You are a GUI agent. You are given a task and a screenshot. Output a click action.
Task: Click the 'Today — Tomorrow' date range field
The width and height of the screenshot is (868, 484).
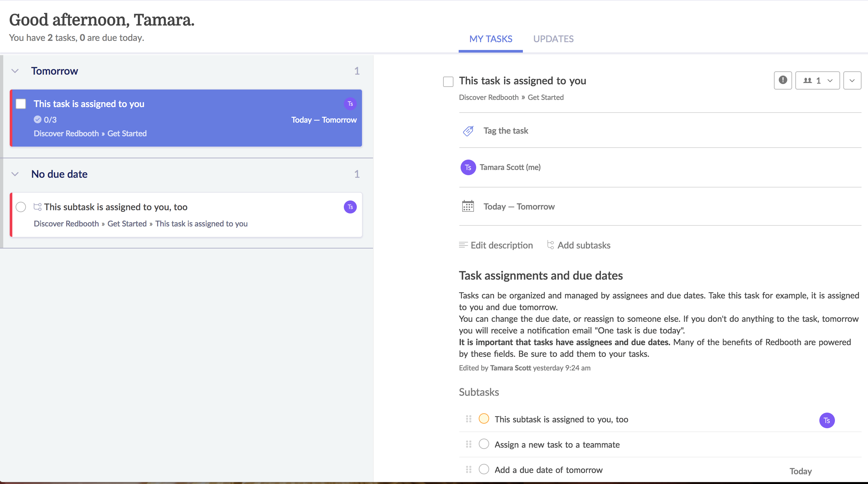click(x=519, y=206)
